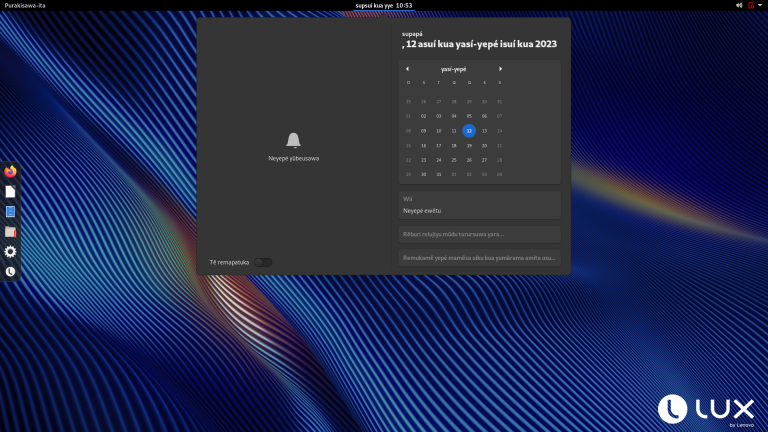768x432 pixels.
Task: Click the volume icon in top bar
Action: click(x=739, y=5)
